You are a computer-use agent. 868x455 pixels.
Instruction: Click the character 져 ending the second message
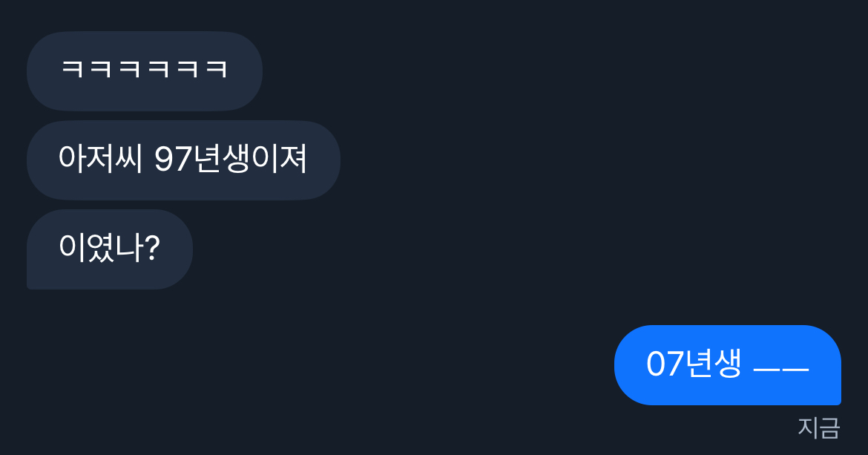(294, 160)
